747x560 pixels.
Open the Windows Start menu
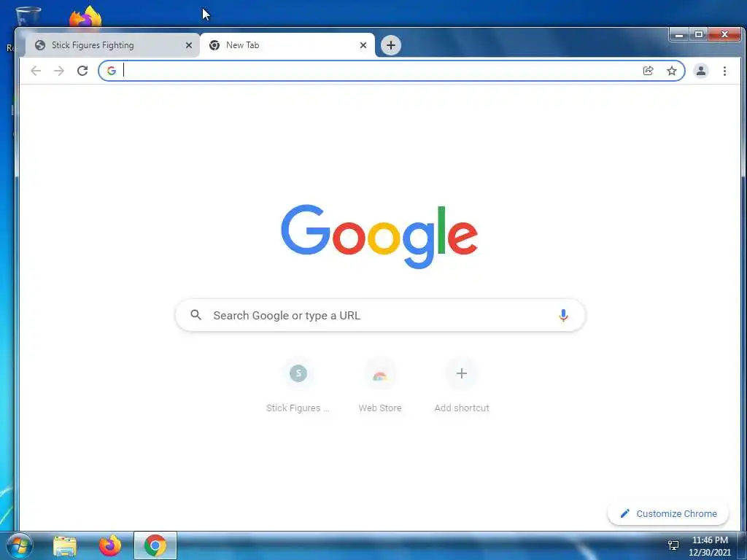coord(20,545)
